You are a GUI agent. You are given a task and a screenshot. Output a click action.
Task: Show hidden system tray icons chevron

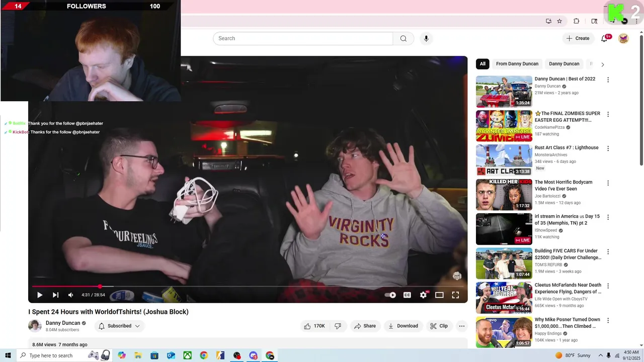pyautogui.click(x=601, y=355)
